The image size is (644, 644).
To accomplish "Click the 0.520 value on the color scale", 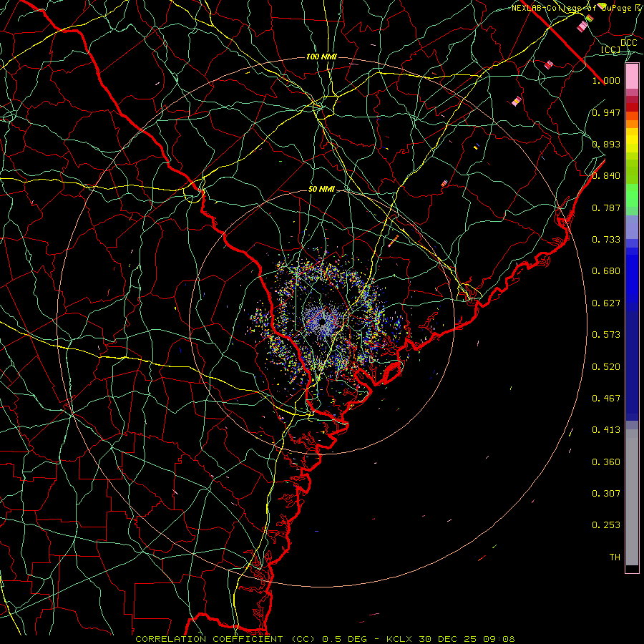I will [x=606, y=367].
